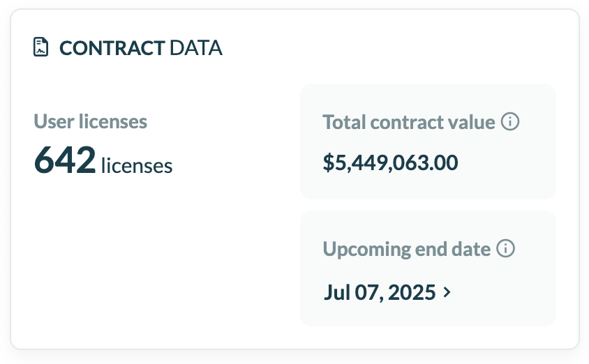Click the word Total in contract value label
This screenshot has height=364, width=589.
(344, 123)
